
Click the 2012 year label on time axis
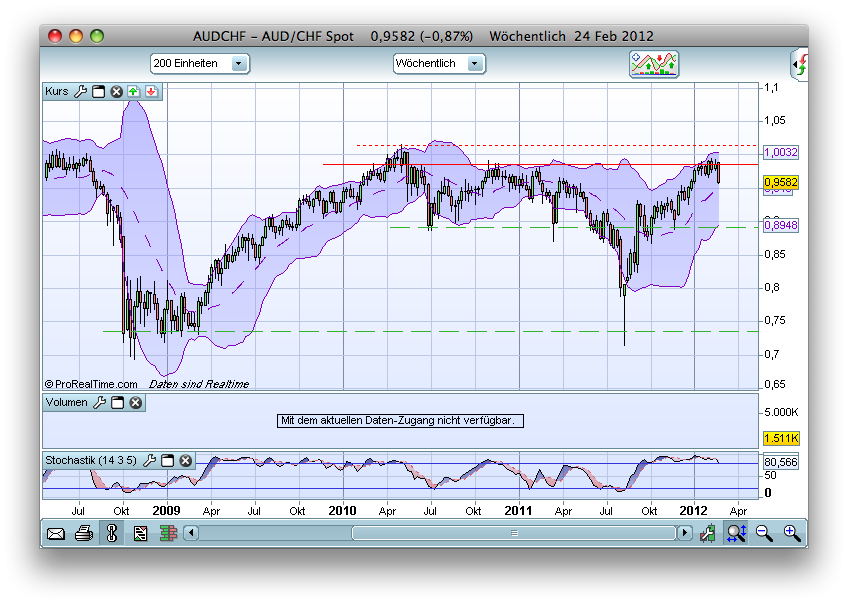(693, 511)
